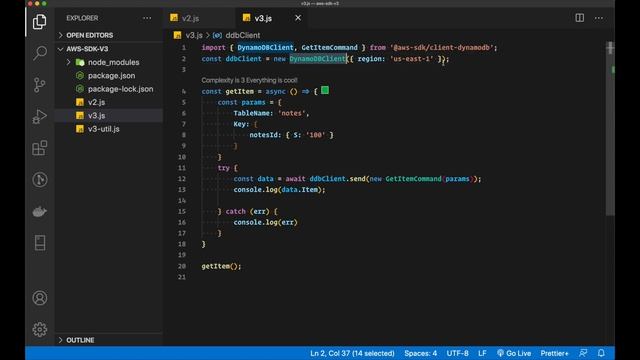Open v3-util.js file in explorer
The width and height of the screenshot is (640, 360).
point(104,129)
